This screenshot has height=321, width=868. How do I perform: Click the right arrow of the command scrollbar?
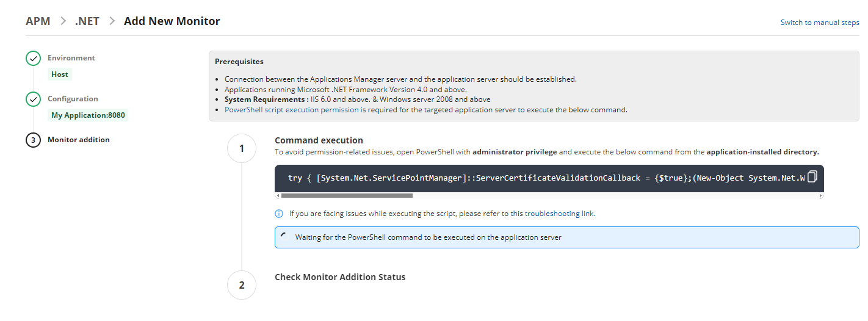point(821,196)
